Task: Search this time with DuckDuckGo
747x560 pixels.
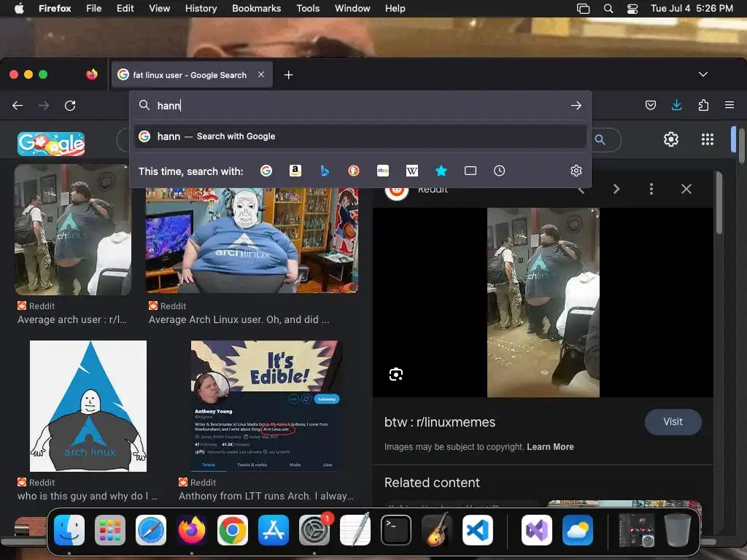Action: pos(354,171)
